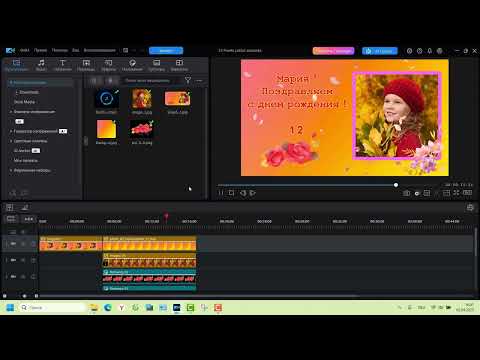This screenshot has height=360, width=480.
Task: Open the Вид menu
Action: coord(76,50)
